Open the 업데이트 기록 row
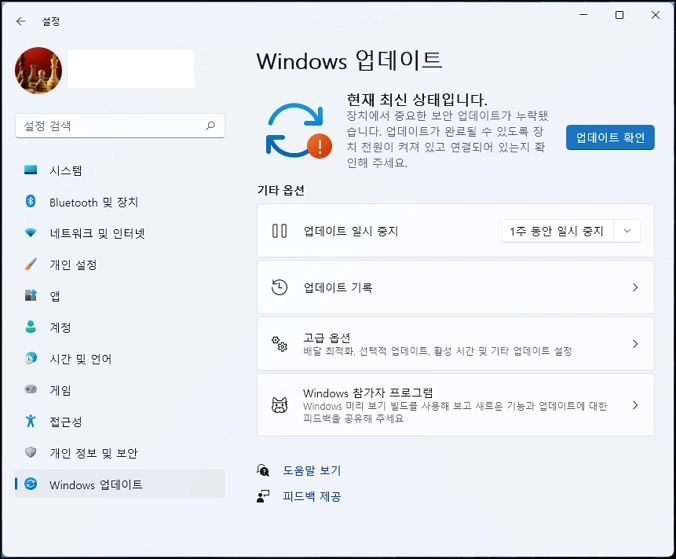Viewport: 676px width, 559px height. coord(456,287)
